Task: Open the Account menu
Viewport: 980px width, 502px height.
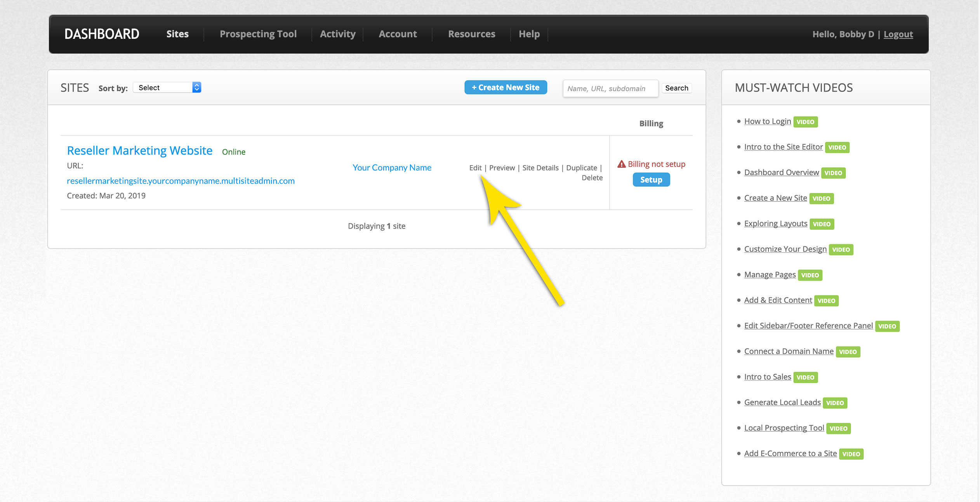Action: coord(398,34)
